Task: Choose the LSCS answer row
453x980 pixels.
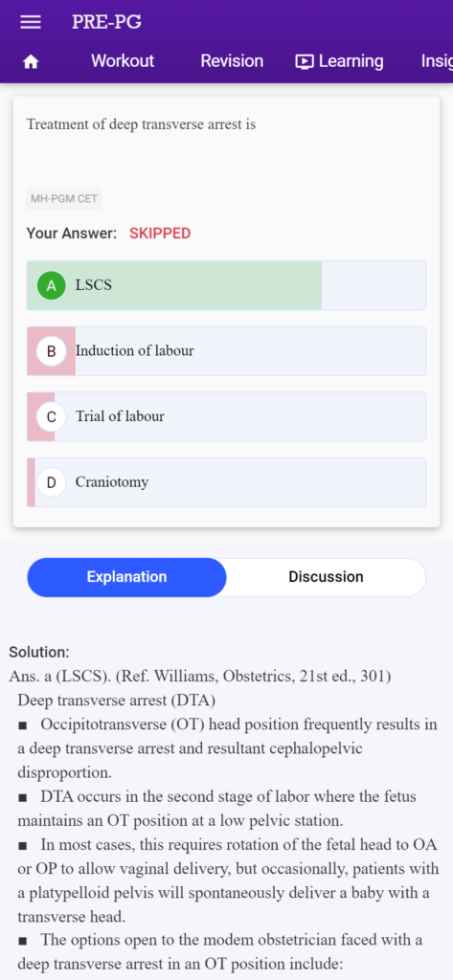Action: [226, 285]
